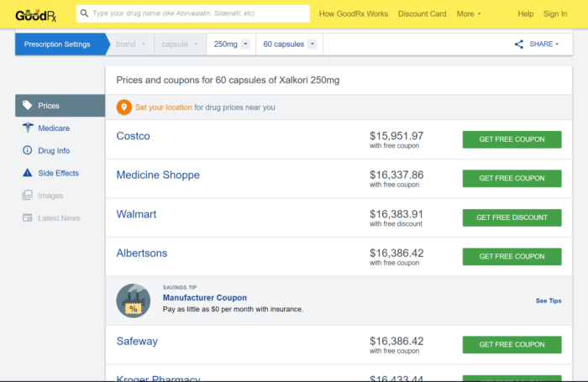Image resolution: width=588 pixels, height=382 pixels.
Task: Expand the SHARE dropdown
Action: point(543,44)
